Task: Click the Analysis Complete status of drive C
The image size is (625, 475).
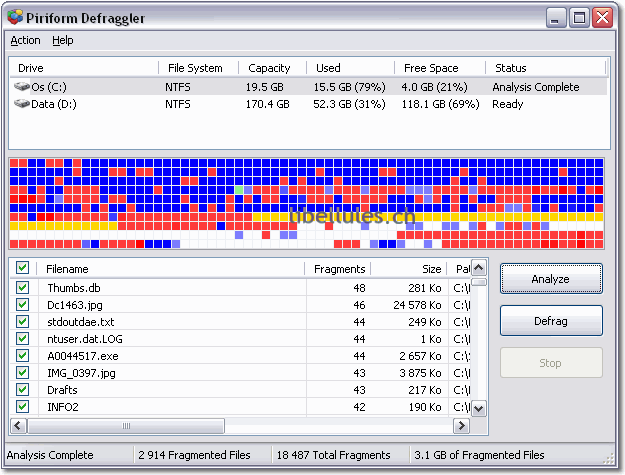Action: tap(536, 87)
